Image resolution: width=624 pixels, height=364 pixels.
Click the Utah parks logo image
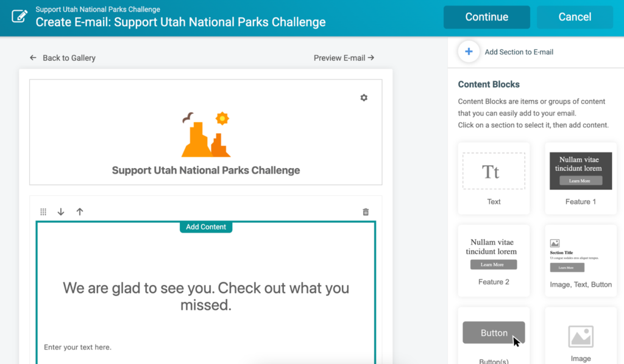tap(206, 135)
